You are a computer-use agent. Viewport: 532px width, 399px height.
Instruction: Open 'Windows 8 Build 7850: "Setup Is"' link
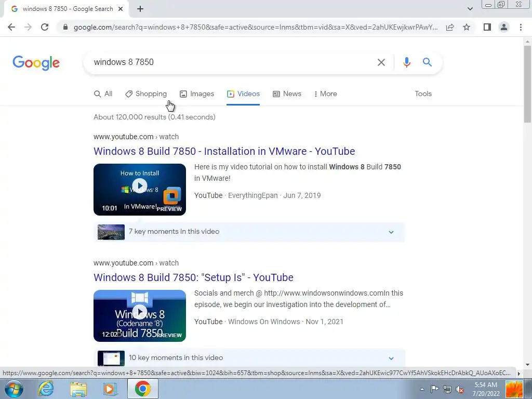click(193, 277)
